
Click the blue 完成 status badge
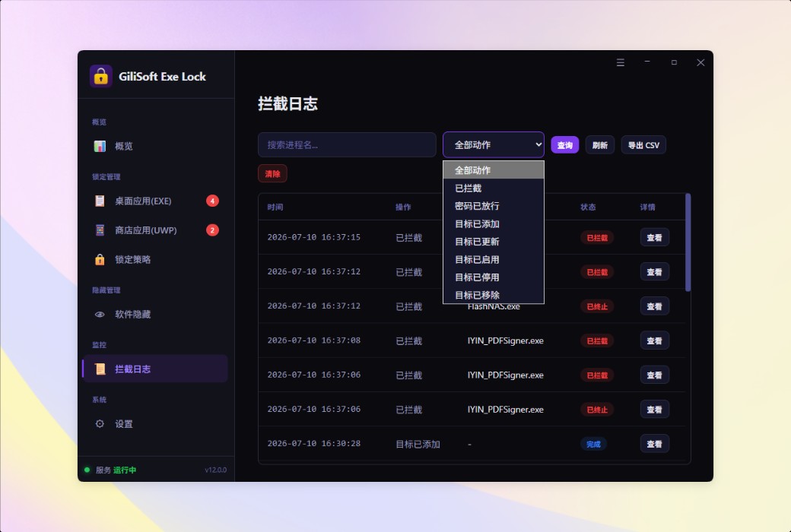tap(593, 444)
